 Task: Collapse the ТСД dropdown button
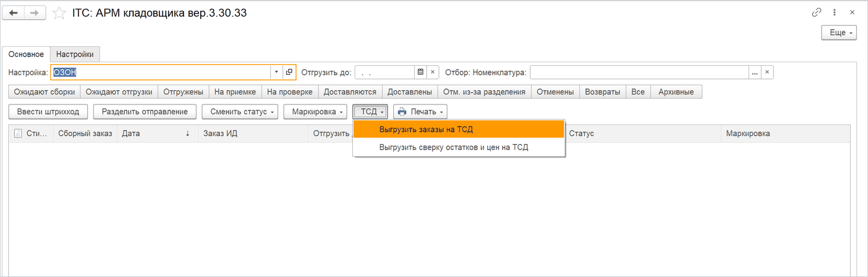(370, 112)
